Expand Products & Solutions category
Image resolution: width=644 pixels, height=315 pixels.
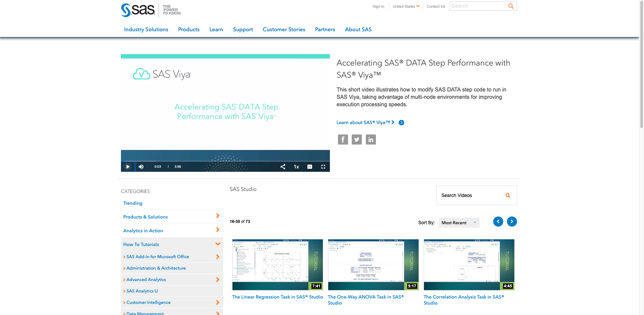pos(218,216)
